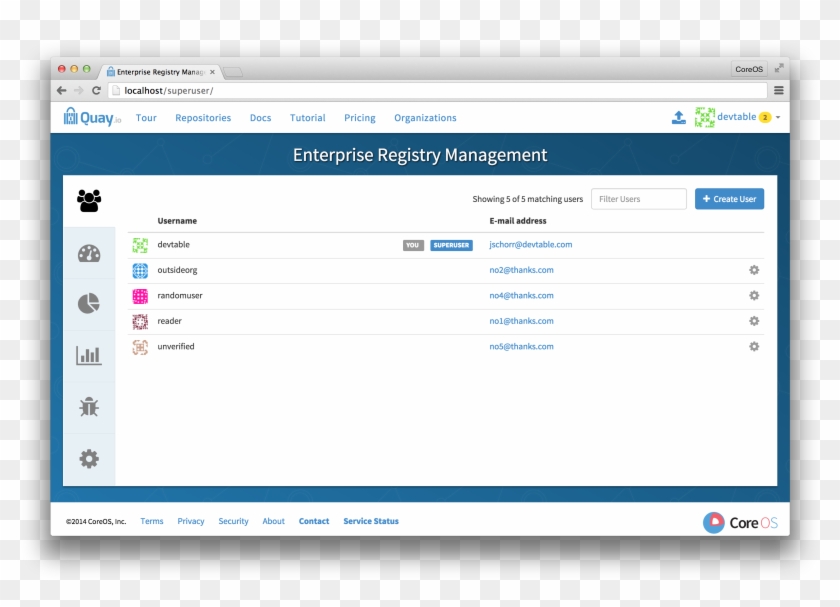Click inside the Filter Users field
Image resolution: width=840 pixels, height=607 pixels.
pos(638,198)
